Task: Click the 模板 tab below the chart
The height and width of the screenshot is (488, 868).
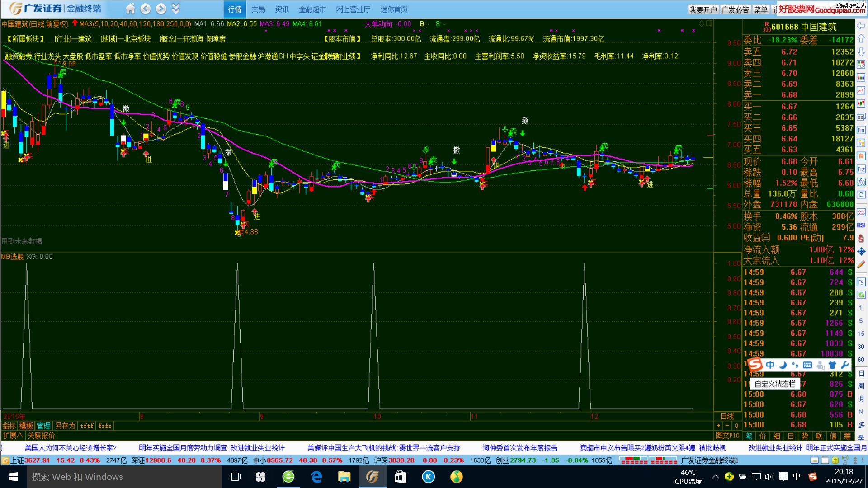Action: (x=26, y=426)
